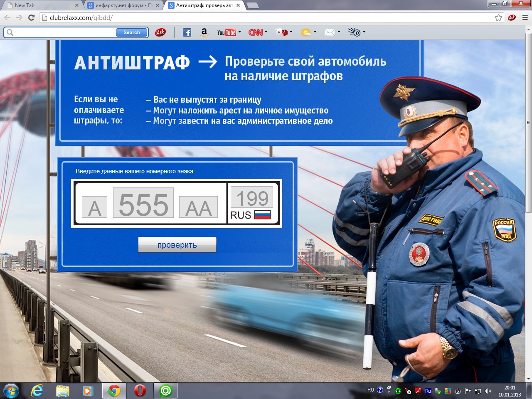Viewport: 532px width, 399px height.
Task: Click the red Ask logo beside Search
Action: click(x=160, y=32)
